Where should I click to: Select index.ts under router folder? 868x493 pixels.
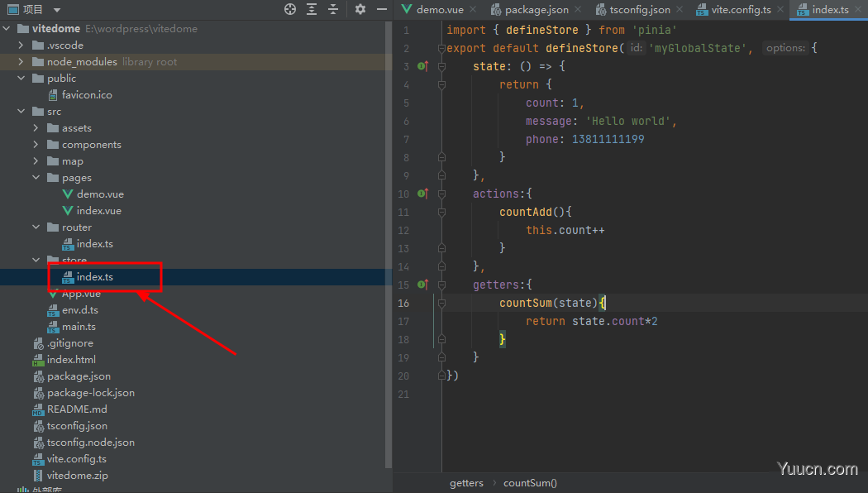[88, 244]
